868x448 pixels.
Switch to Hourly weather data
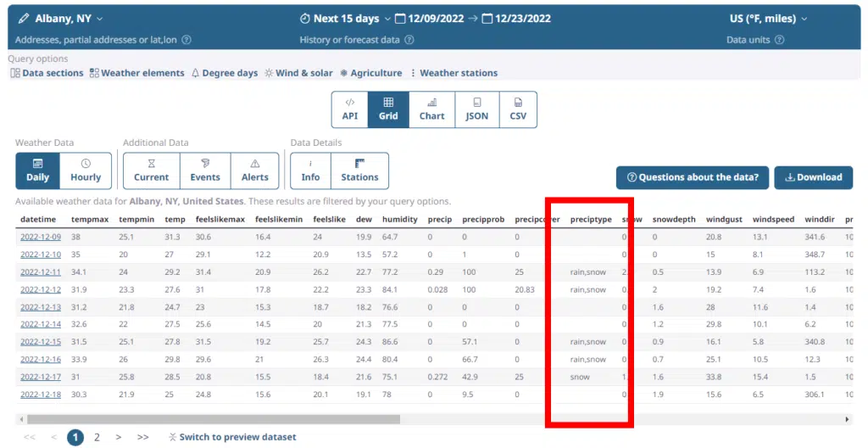(x=86, y=171)
